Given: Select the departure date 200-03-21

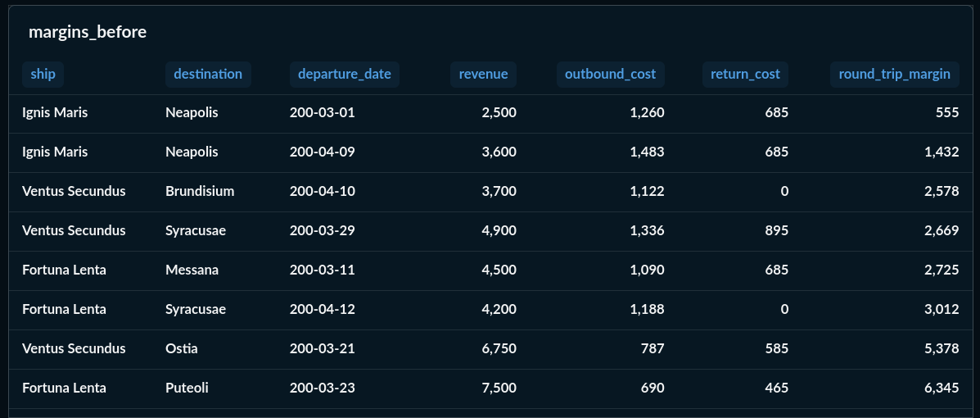Looking at the screenshot, I should point(322,348).
